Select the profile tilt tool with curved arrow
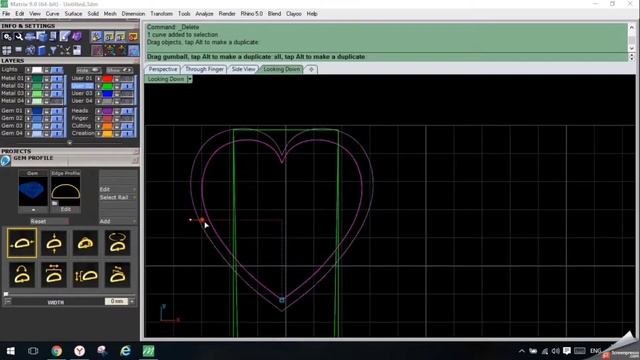The image size is (640, 360). click(x=22, y=275)
